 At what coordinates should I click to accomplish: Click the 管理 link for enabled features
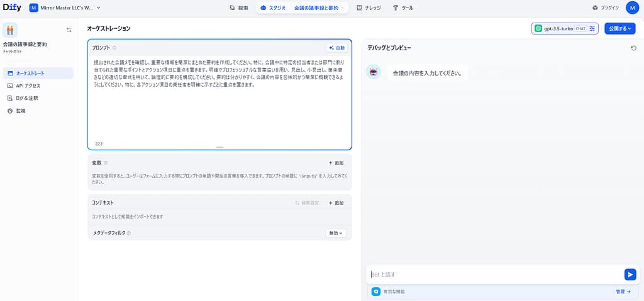(623, 292)
